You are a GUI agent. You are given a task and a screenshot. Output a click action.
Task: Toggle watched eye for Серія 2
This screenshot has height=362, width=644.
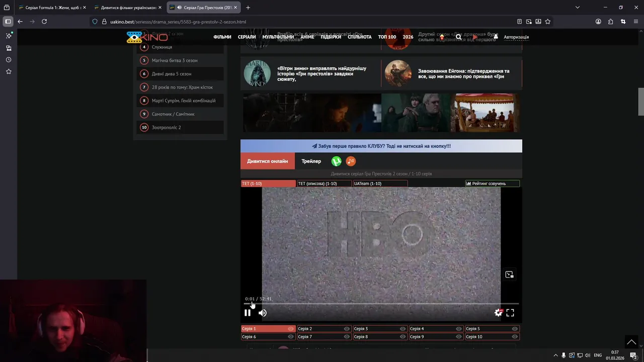347,329
